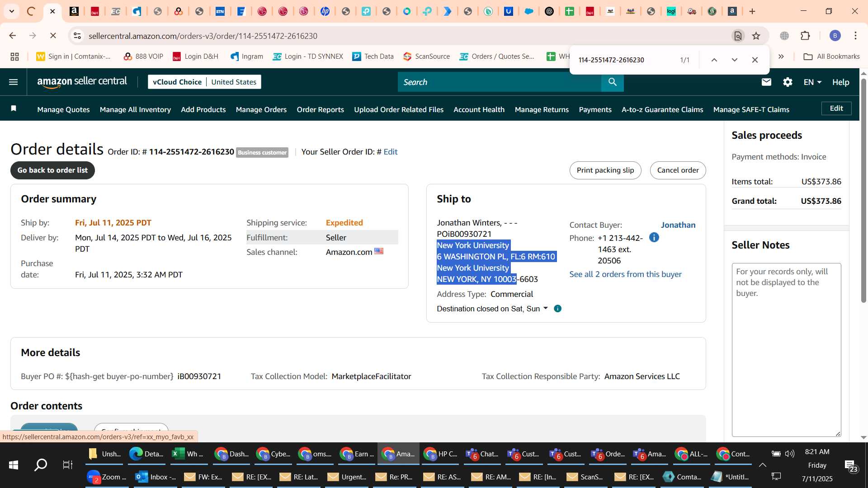The height and width of the screenshot is (488, 868).
Task: Click the site information icon in address bar
Action: [x=77, y=36]
